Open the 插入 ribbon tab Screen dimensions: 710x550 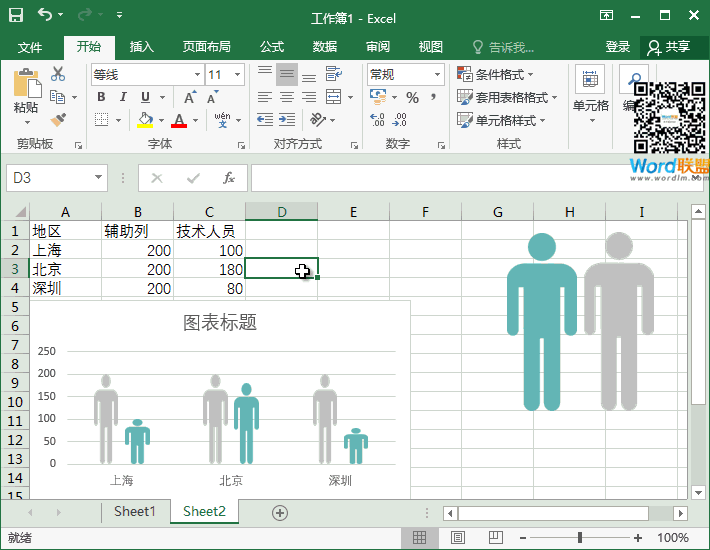[x=142, y=47]
